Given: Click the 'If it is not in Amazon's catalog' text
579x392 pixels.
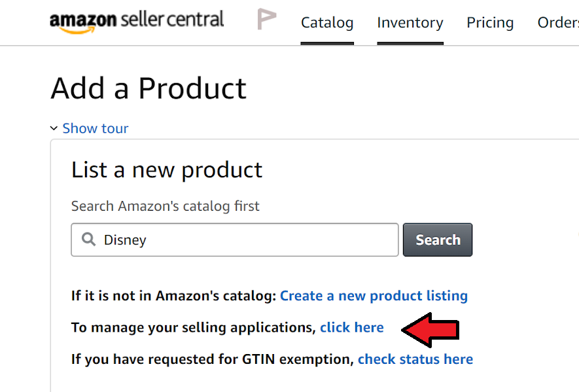Looking at the screenshot, I should tap(173, 296).
